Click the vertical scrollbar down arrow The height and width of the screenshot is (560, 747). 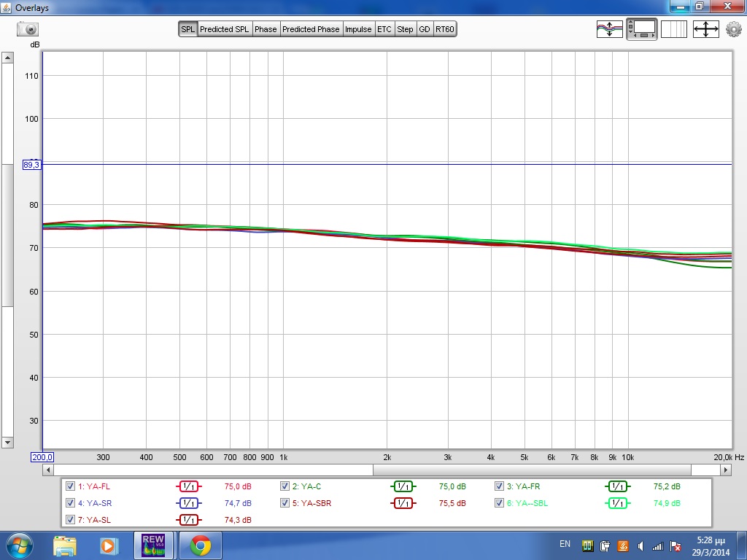click(7, 443)
